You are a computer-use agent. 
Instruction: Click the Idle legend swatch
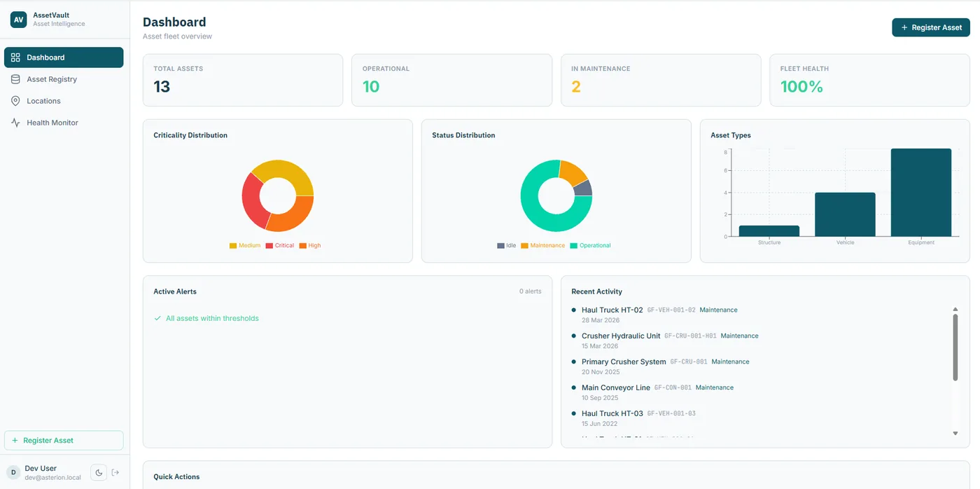click(500, 246)
